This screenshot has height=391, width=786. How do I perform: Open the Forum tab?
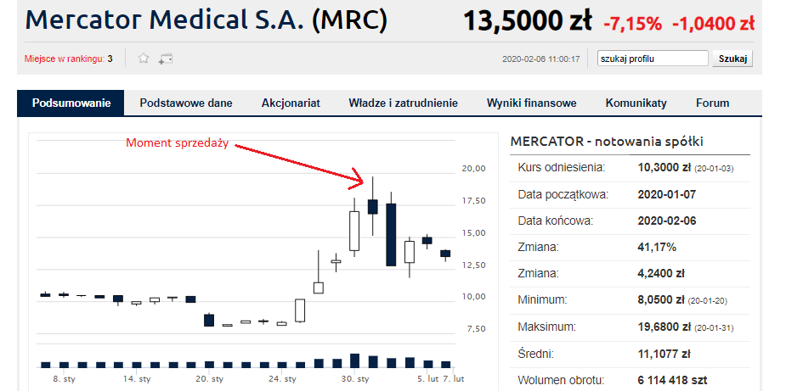coord(712,103)
